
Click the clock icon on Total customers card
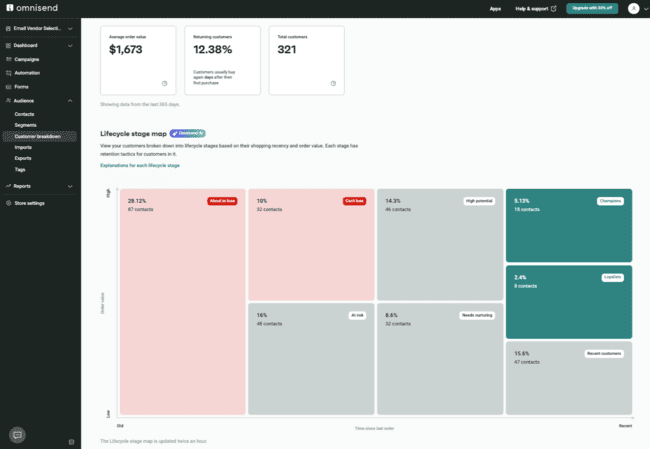[333, 83]
